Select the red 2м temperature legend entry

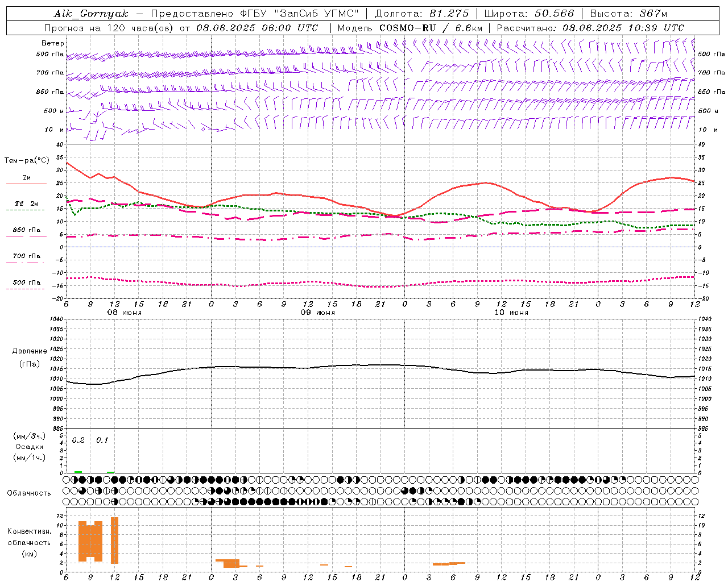tap(26, 180)
